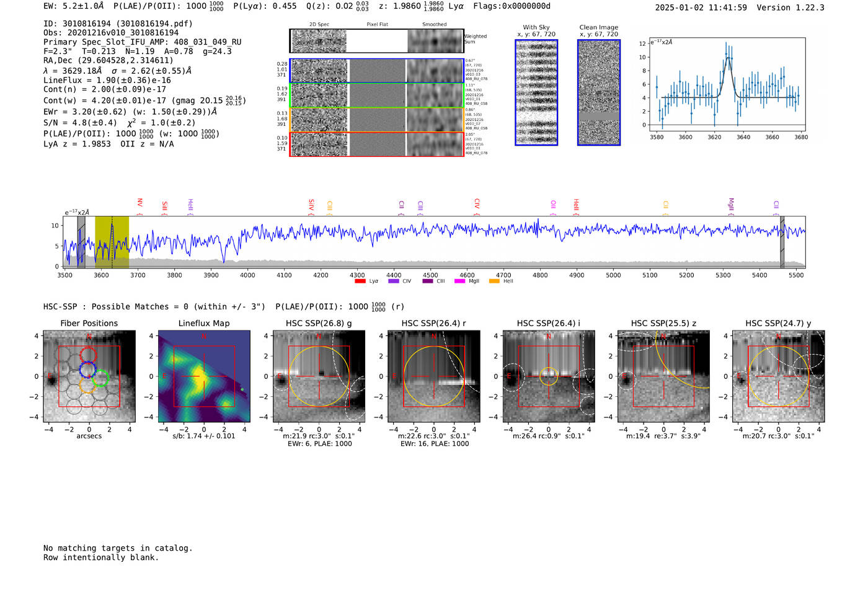The image size is (868, 591).
Task: Open the With Sky cutout image
Action: click(536, 92)
